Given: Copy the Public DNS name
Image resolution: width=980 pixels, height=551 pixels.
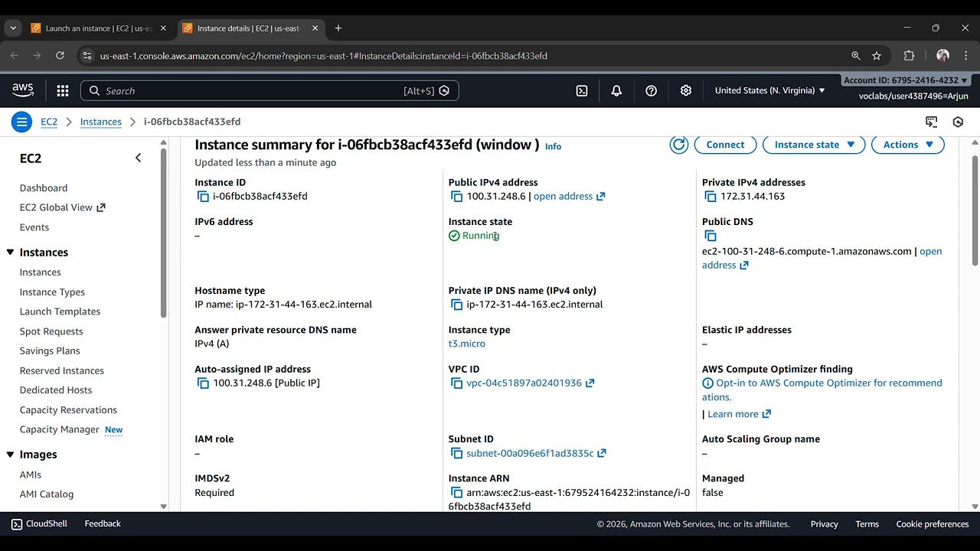Looking at the screenshot, I should (710, 236).
